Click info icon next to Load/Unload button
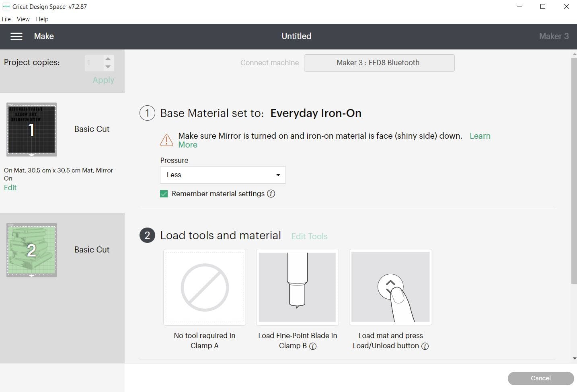577x392 pixels. 425,346
